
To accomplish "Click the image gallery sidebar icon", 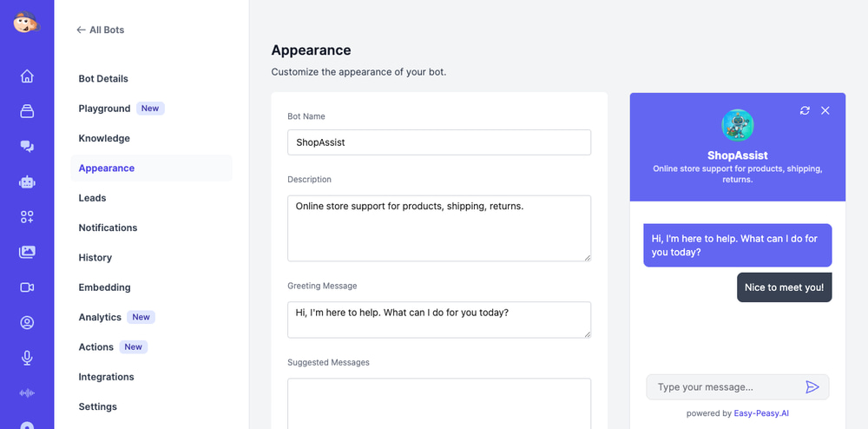I will pos(27,253).
